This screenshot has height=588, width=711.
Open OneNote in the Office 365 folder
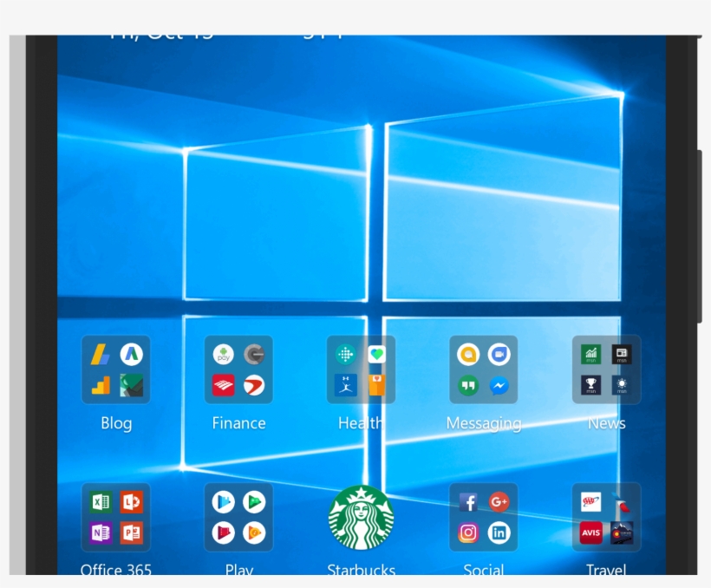point(101,532)
